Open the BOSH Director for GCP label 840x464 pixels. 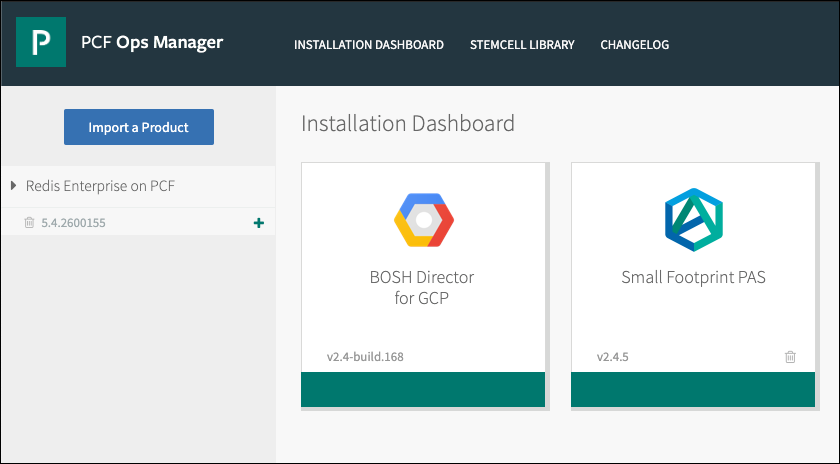click(x=423, y=286)
